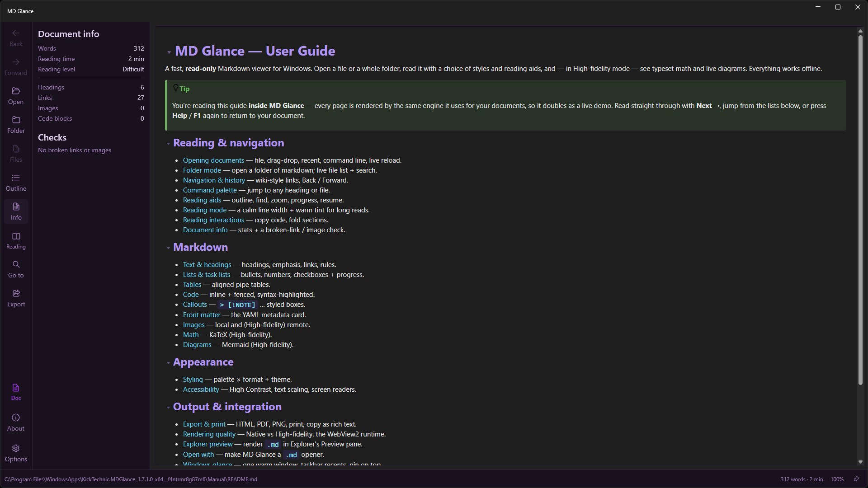The height and width of the screenshot is (488, 868).
Task: Click the No broken links or images text
Action: (x=75, y=150)
